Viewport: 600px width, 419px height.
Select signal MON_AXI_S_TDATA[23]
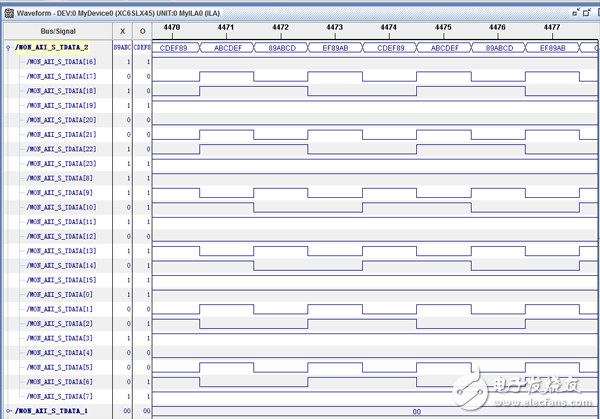point(61,163)
